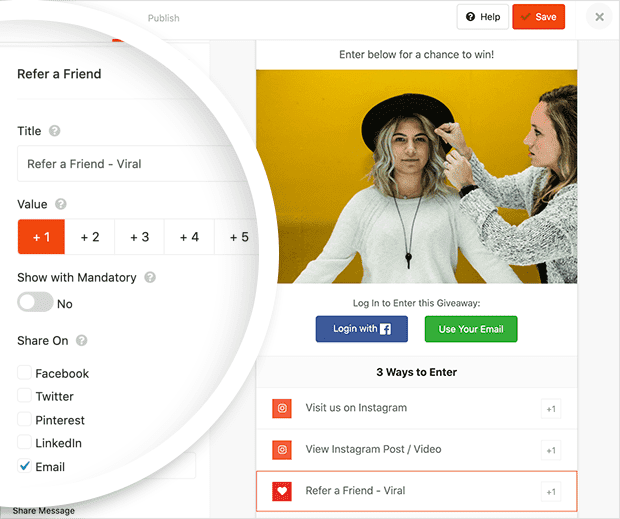Image resolution: width=620 pixels, height=519 pixels.
Task: Switch to the Publish tab
Action: 163,18
